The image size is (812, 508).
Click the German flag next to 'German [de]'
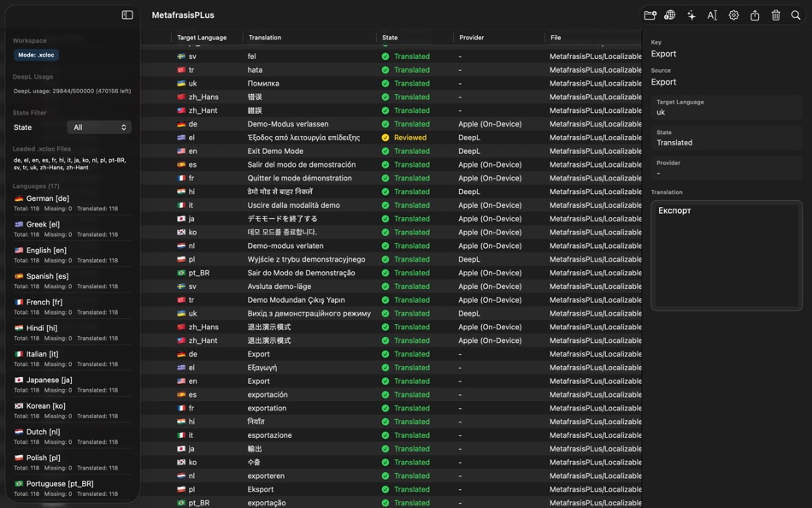tap(19, 198)
